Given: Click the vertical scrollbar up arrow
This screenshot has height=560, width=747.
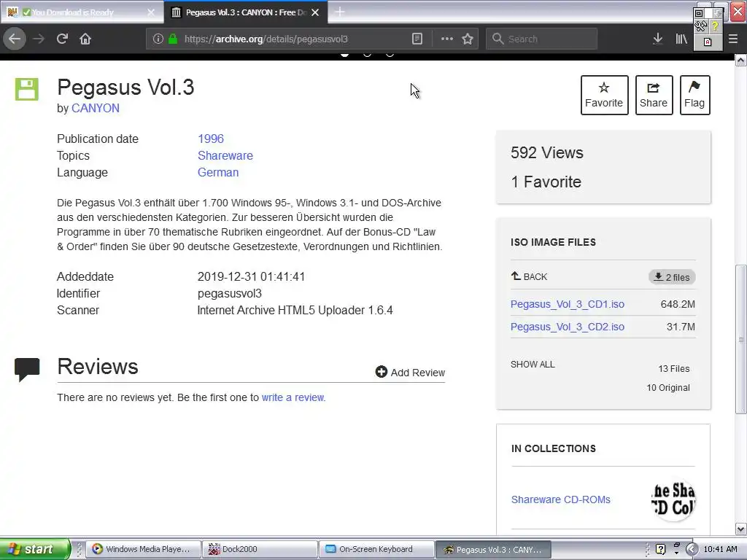Looking at the screenshot, I should tap(740, 60).
